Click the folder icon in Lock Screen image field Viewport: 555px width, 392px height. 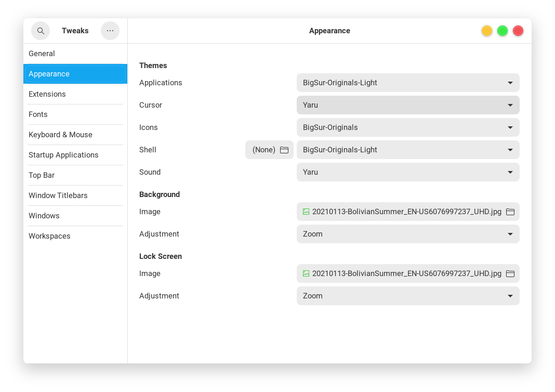(510, 274)
